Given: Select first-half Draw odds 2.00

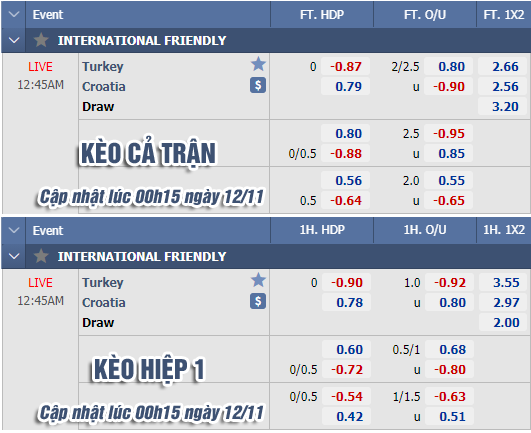Looking at the screenshot, I should pyautogui.click(x=504, y=323).
